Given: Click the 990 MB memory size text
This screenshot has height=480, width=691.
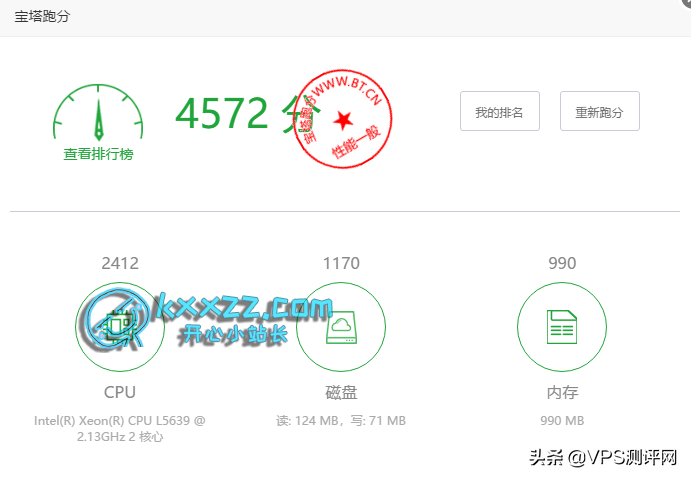Looking at the screenshot, I should coord(562,420).
